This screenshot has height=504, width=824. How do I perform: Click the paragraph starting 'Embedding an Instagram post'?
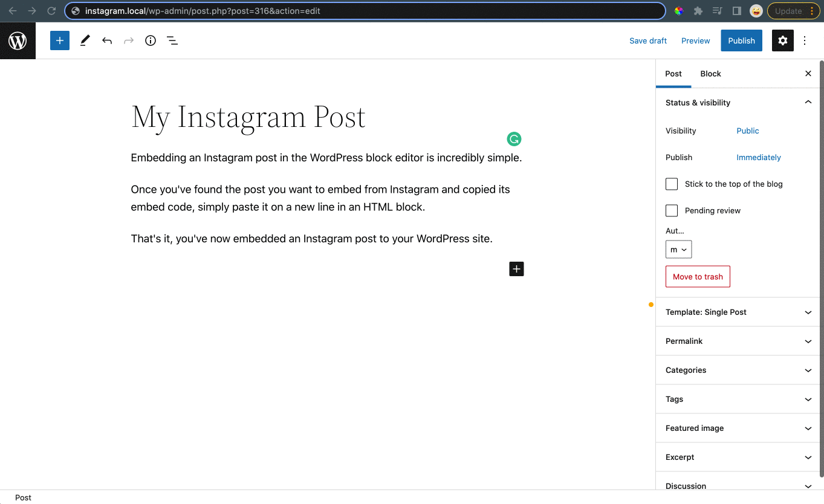click(x=326, y=158)
